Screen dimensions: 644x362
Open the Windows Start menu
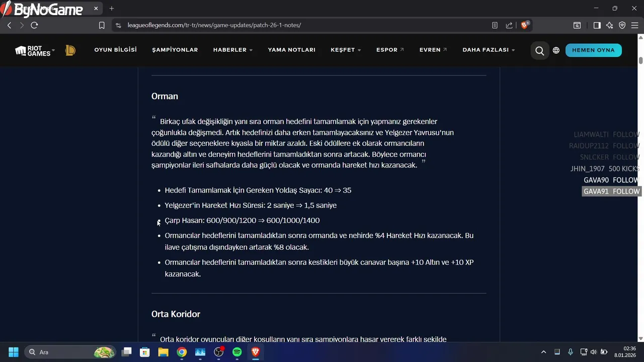click(14, 352)
